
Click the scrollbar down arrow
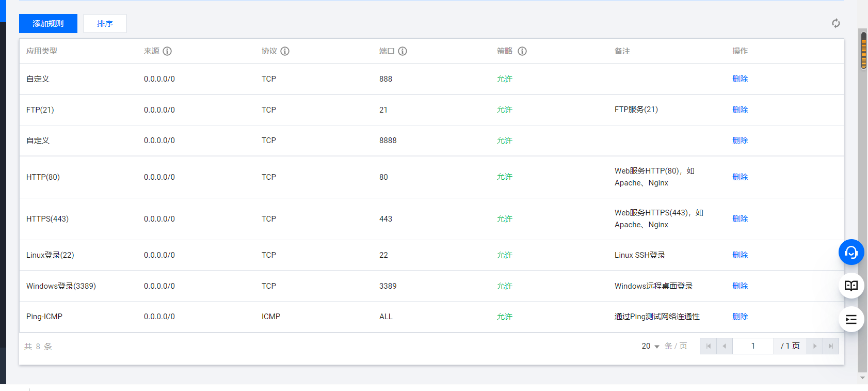(862, 378)
